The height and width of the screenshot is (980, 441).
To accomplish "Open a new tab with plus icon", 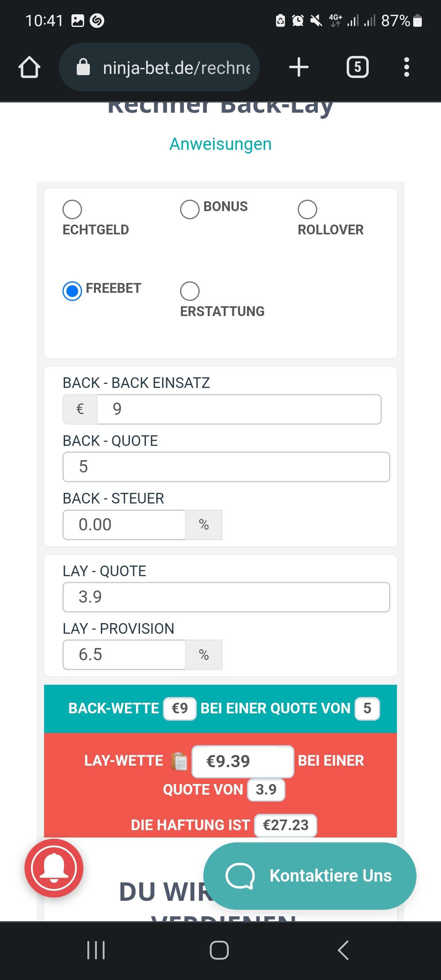I will [298, 67].
